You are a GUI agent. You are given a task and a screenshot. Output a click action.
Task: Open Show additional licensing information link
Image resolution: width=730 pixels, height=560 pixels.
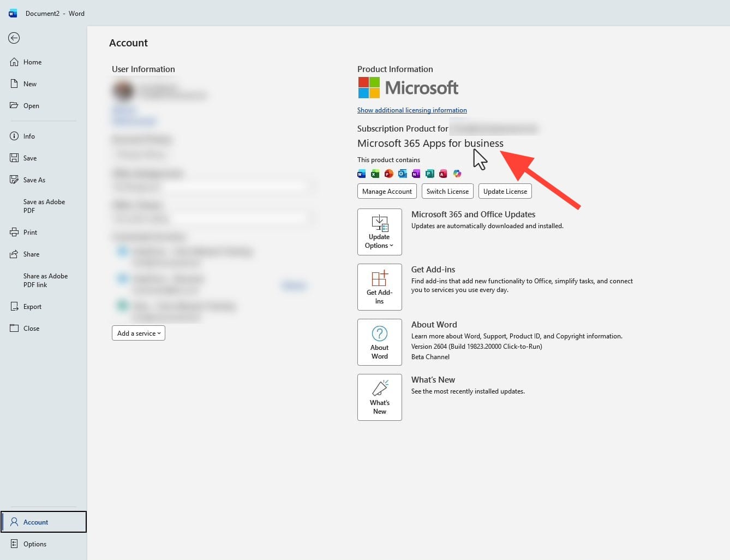click(412, 110)
